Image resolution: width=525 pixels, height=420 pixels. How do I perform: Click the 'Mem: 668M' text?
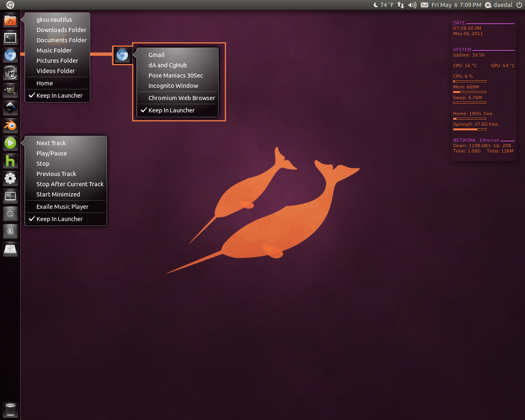click(x=466, y=87)
